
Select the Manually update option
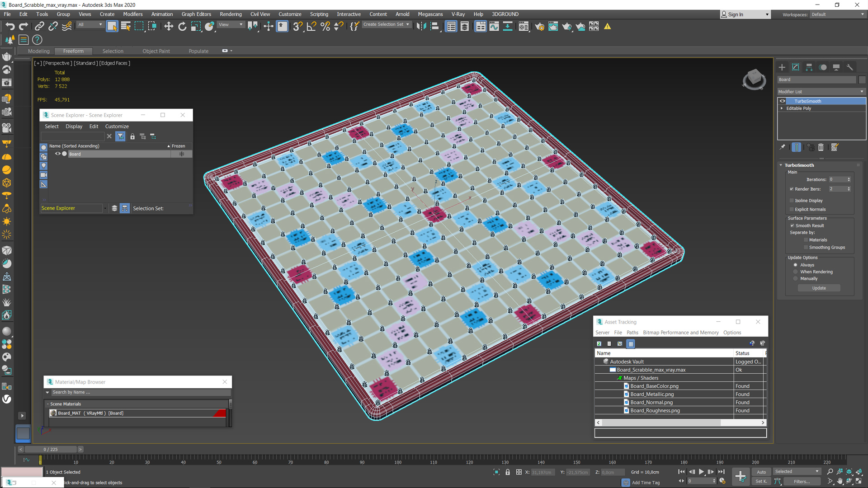[795, 278]
